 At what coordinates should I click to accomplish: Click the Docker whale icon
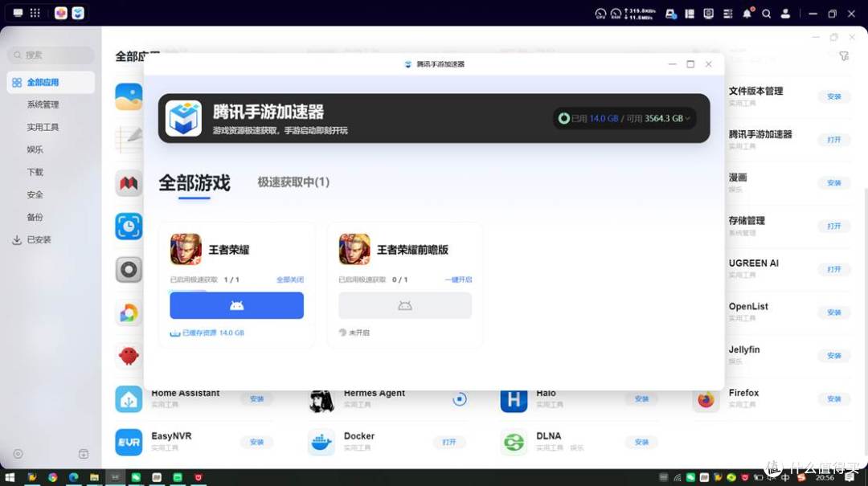tap(321, 442)
